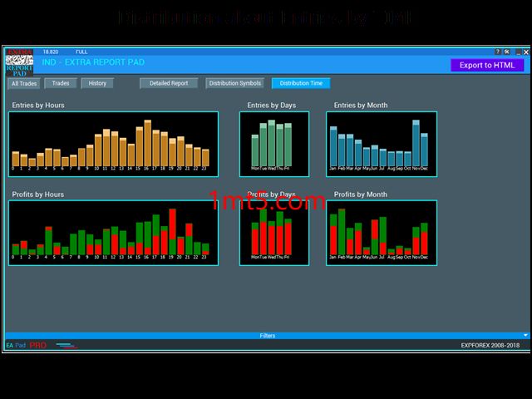Open the Trades tab

tap(61, 83)
